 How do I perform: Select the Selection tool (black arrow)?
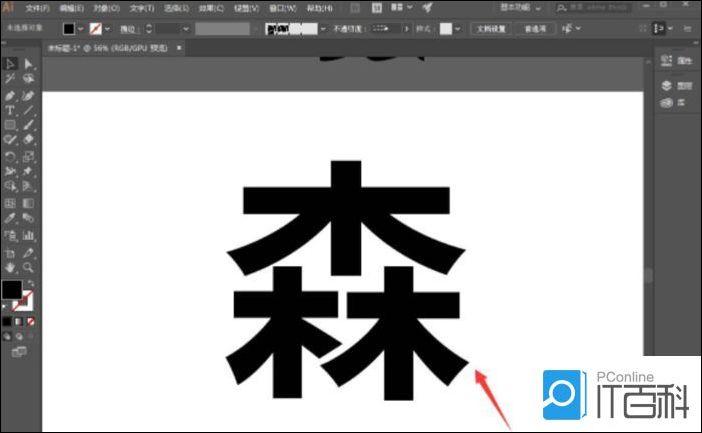tap(10, 64)
